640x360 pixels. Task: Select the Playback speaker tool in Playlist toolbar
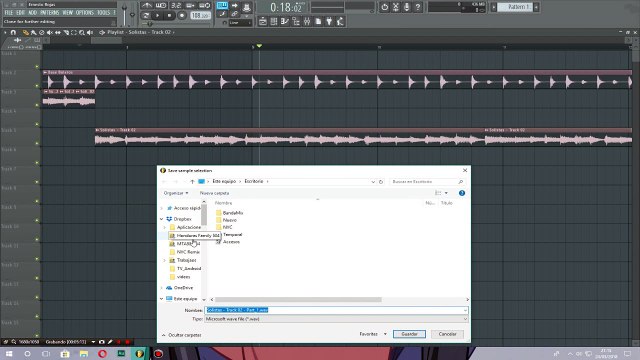click(90, 32)
